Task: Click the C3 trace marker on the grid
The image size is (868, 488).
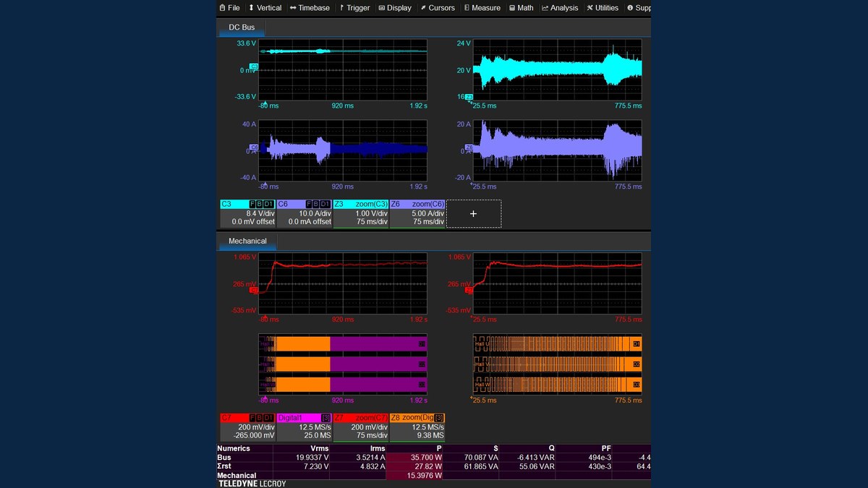Action: point(254,67)
